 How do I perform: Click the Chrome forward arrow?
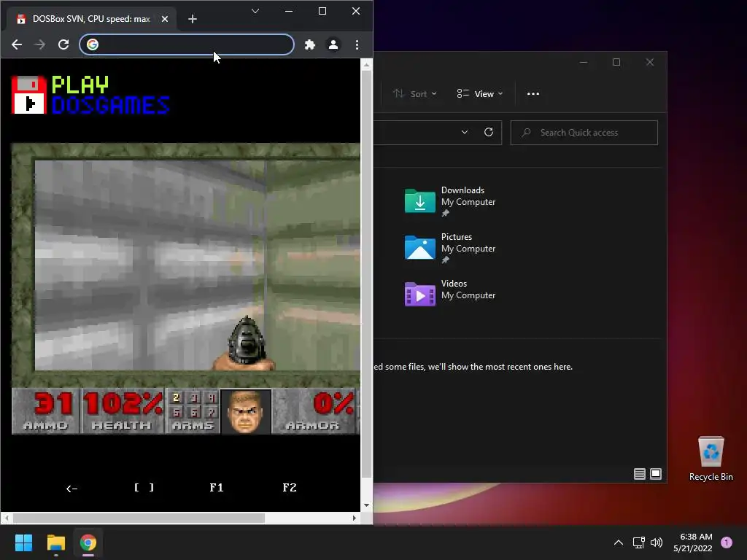40,44
